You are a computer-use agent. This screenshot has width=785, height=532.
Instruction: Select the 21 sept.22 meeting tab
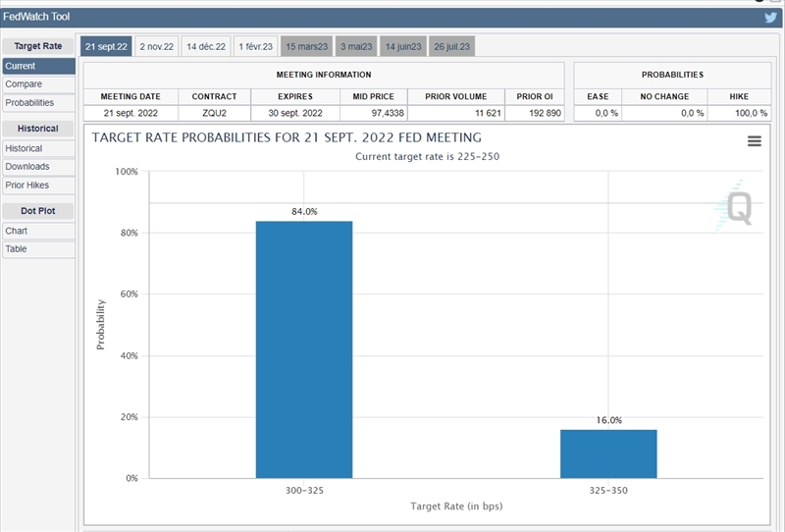pyautogui.click(x=106, y=46)
